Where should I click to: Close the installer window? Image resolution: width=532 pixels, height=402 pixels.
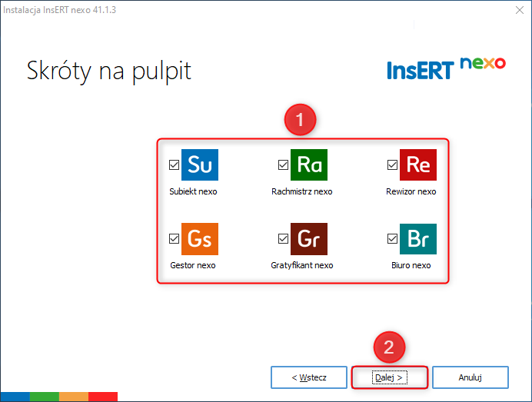pos(520,10)
